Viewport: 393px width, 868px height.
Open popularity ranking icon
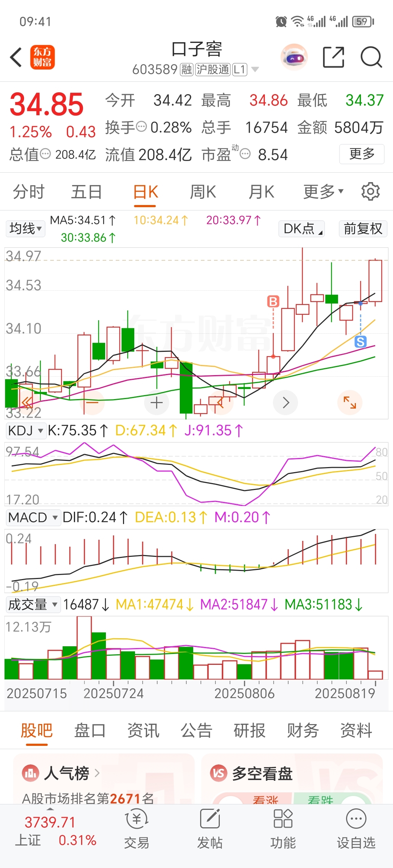(x=31, y=773)
